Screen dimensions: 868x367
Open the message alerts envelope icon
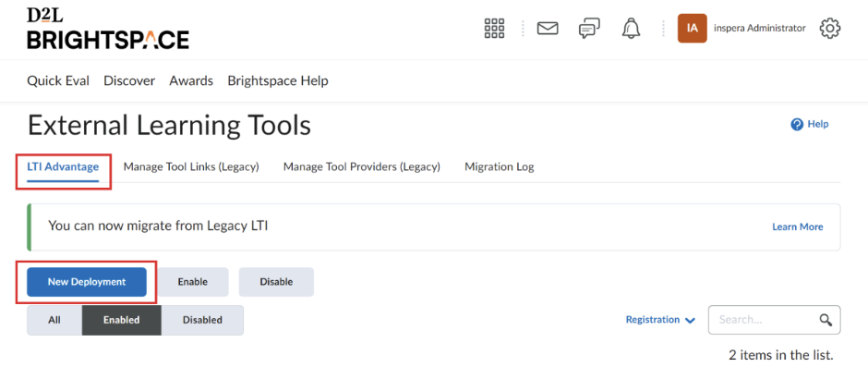click(x=548, y=29)
